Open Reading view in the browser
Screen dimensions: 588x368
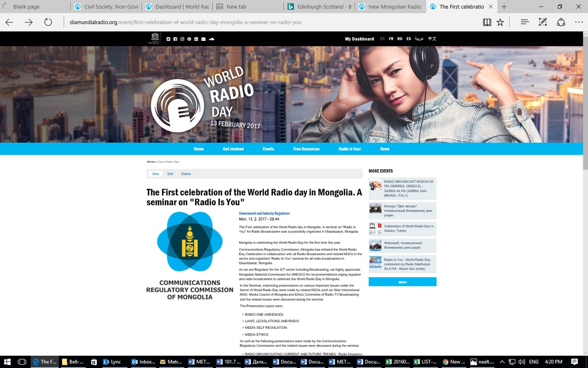coord(487,22)
